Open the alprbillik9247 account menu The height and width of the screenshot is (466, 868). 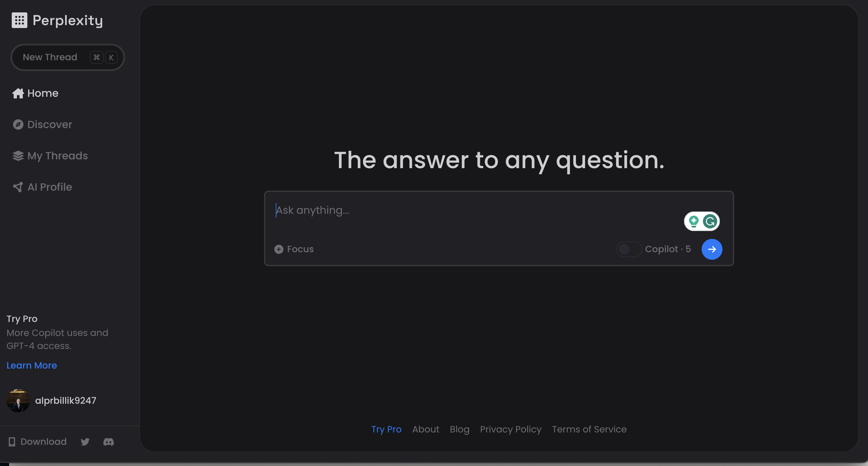[x=66, y=401]
